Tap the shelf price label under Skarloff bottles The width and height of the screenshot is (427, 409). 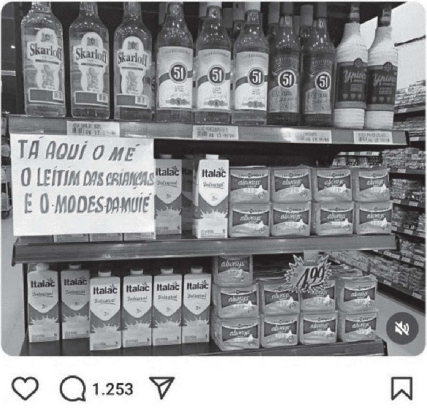point(93,129)
